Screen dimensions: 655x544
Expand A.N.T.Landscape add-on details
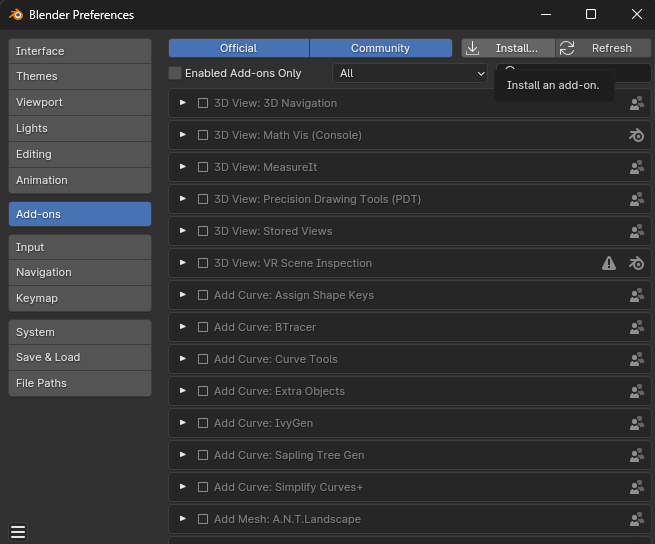[183, 519]
